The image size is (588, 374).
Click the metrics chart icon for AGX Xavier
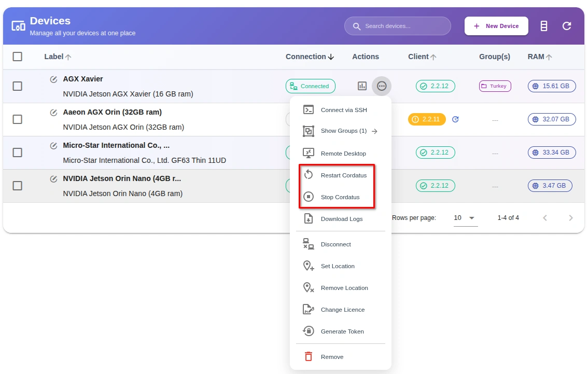362,86
